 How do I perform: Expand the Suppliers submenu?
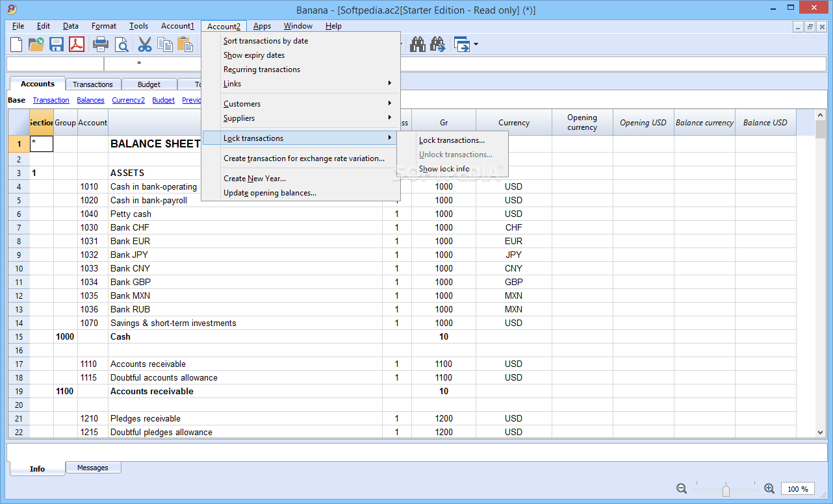pos(301,118)
